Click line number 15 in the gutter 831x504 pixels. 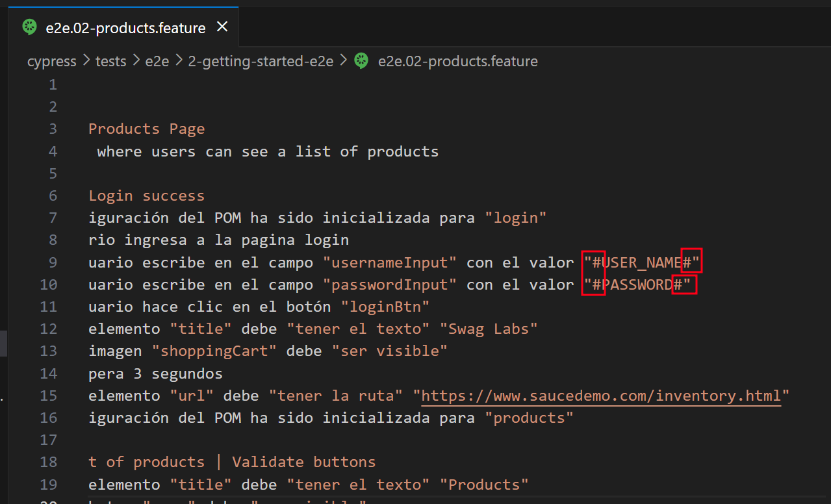[49, 396]
